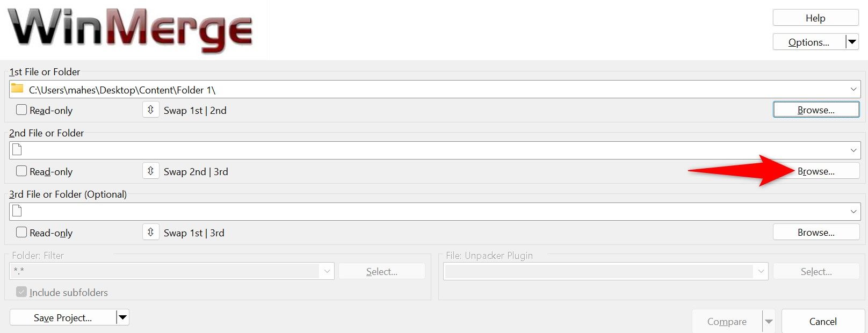Image resolution: width=868 pixels, height=333 pixels.
Task: Open the Options button dropdown arrow
Action: click(852, 42)
